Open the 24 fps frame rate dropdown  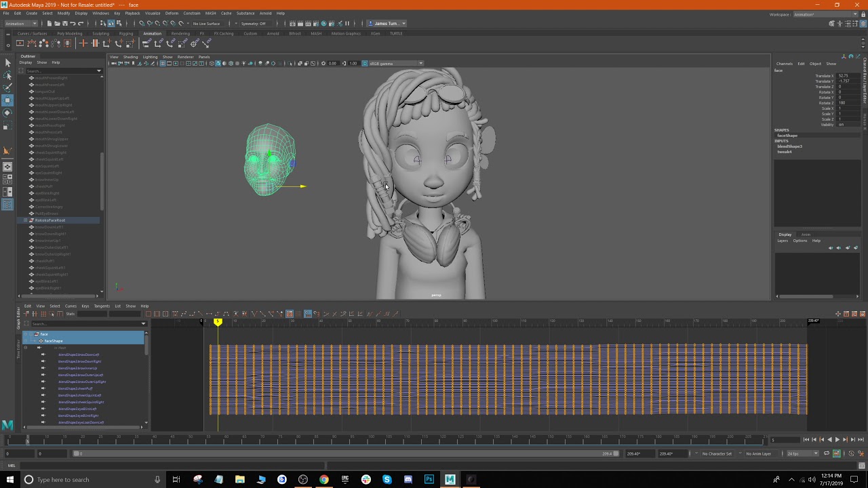coord(802,453)
